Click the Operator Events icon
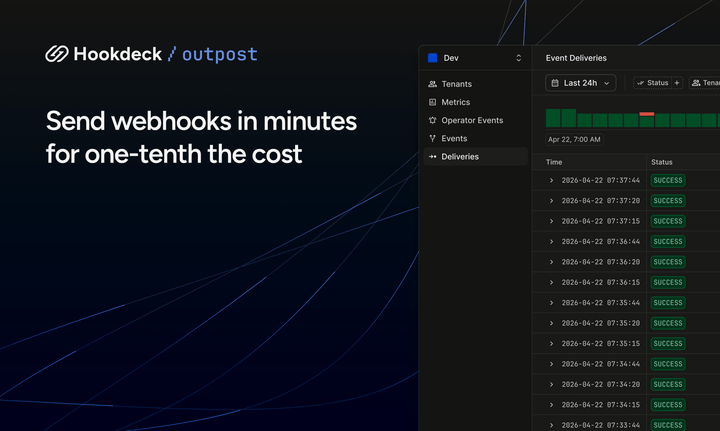Image resolution: width=720 pixels, height=431 pixels. [x=432, y=120]
